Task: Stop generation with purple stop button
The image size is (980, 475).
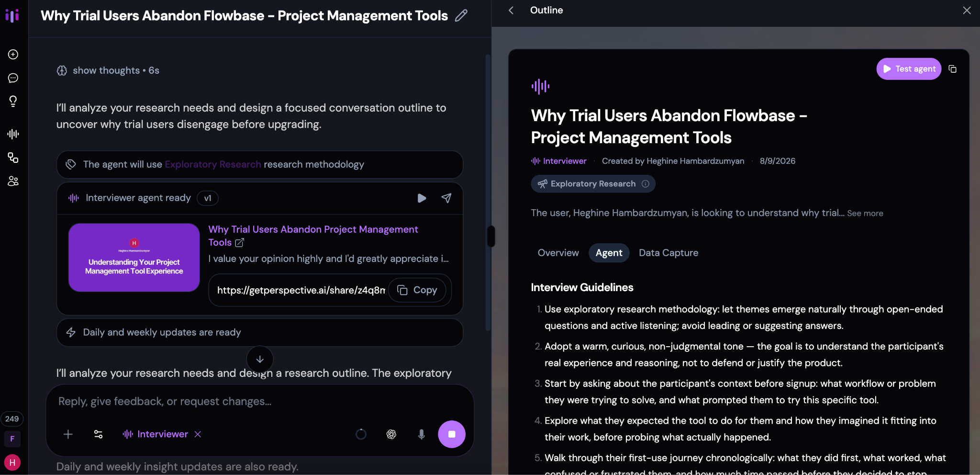Action: [x=452, y=434]
